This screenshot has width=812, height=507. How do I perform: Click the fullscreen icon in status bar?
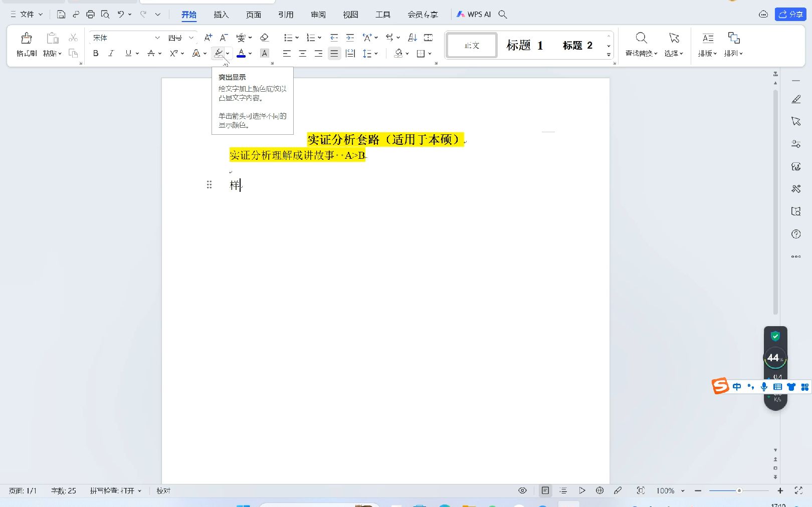click(798, 490)
